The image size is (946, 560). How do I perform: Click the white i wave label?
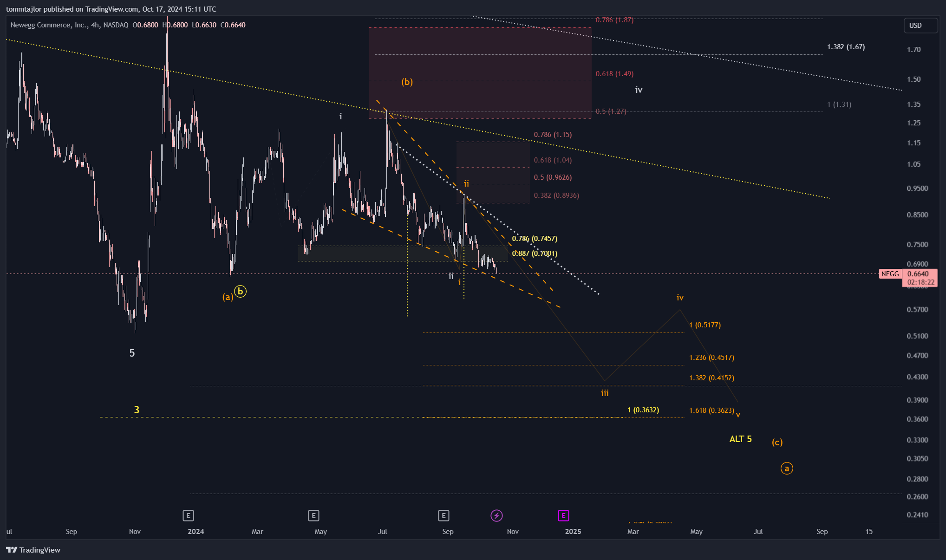click(x=340, y=117)
